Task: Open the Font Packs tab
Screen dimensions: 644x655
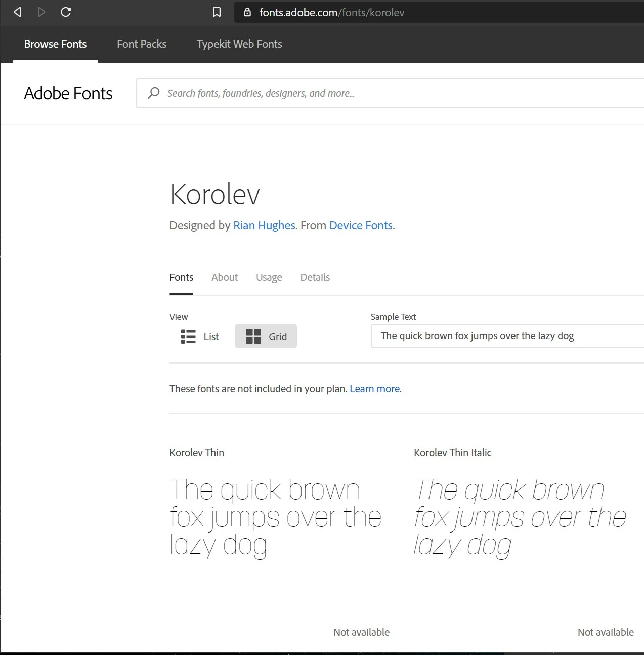Action: click(x=142, y=44)
